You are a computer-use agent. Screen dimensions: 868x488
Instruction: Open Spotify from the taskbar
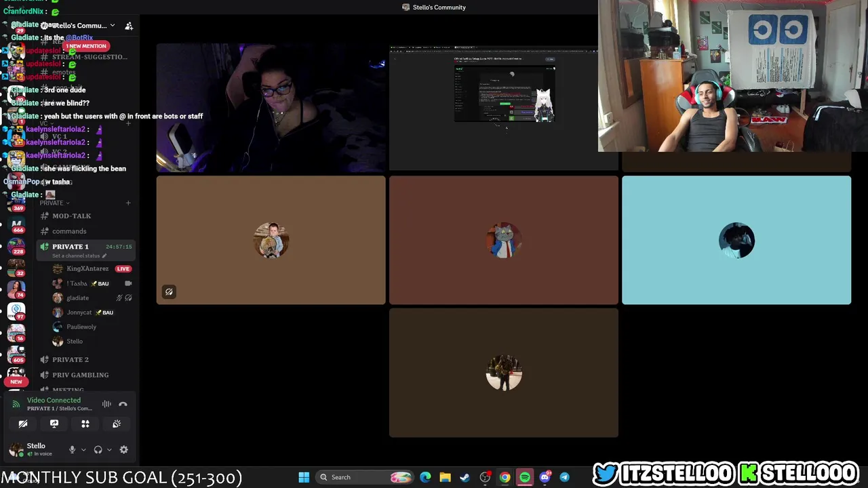[525, 477]
